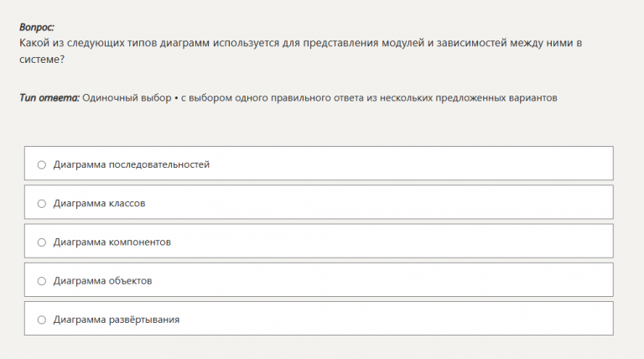Choose the 'Диаграмма классов' radio button

point(41,203)
